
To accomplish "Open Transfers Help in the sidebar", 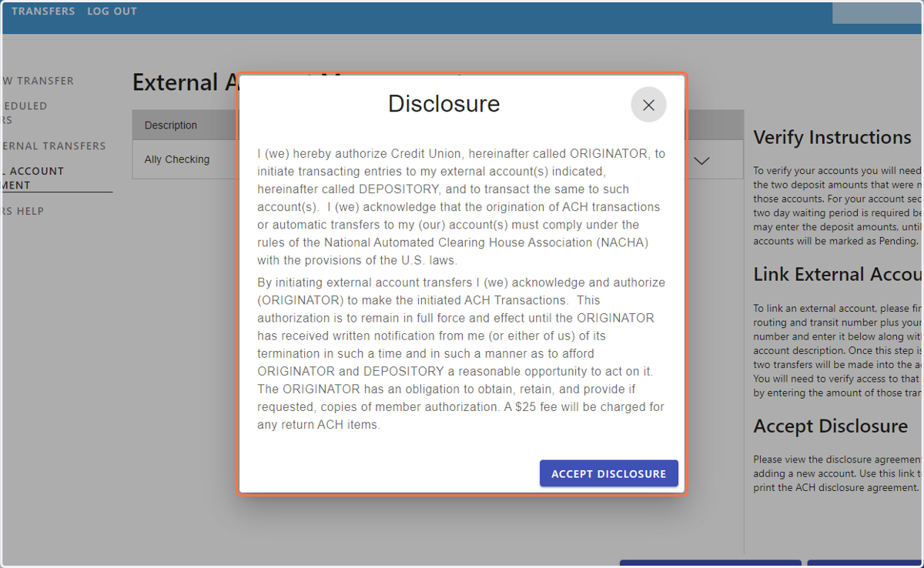I will tap(22, 211).
